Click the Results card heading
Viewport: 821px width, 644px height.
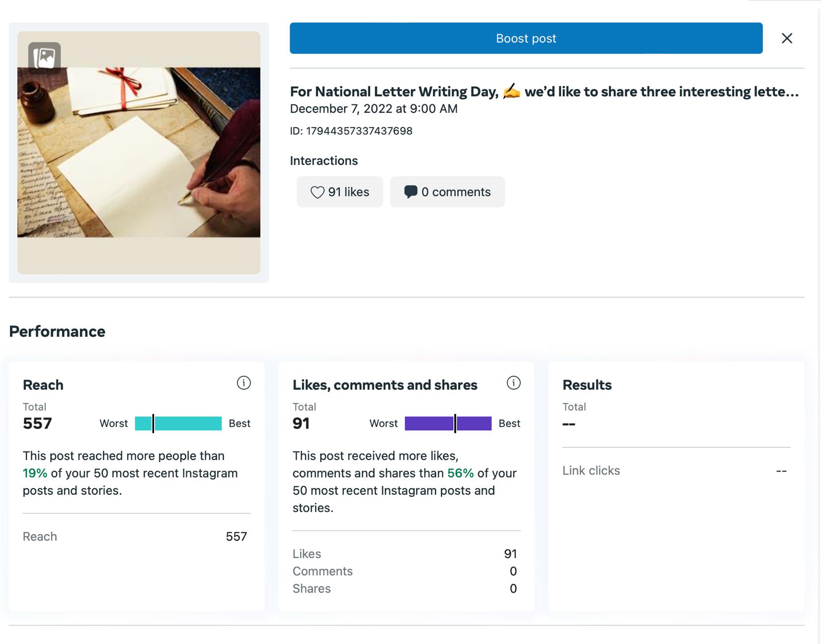coord(587,385)
